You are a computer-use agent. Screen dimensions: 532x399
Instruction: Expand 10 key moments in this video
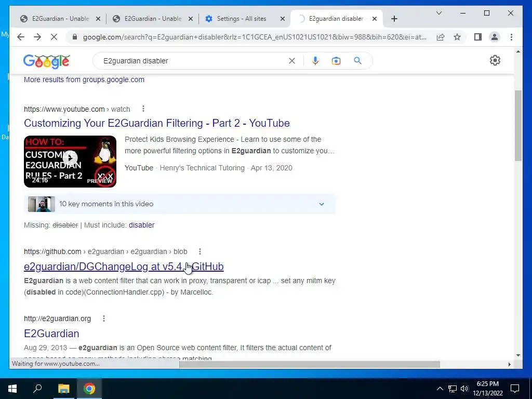180,204
